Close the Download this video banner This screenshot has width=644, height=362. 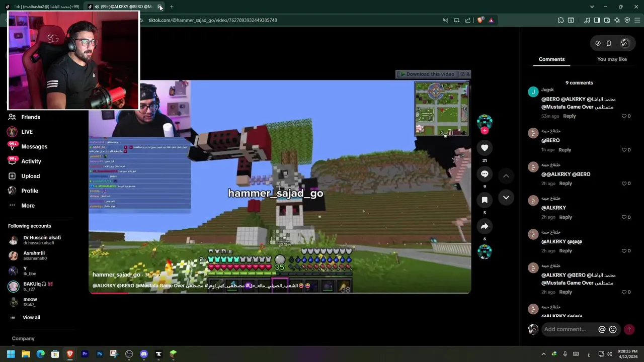(x=468, y=74)
